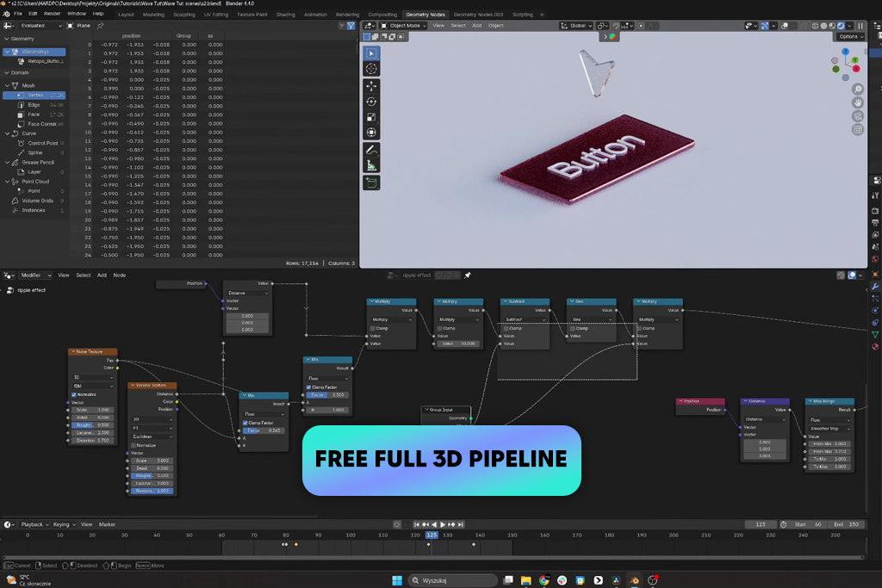Open the File menu
This screenshot has width=882, height=588.
point(18,14)
